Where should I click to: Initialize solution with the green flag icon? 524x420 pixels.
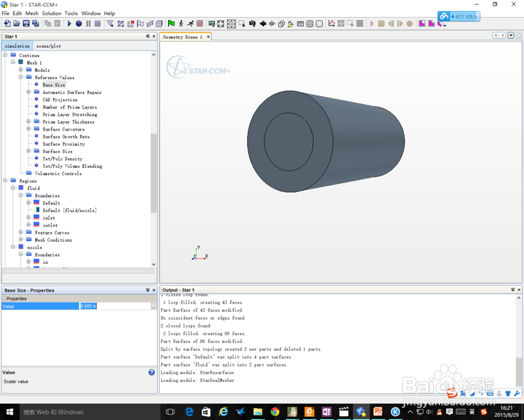point(171,24)
